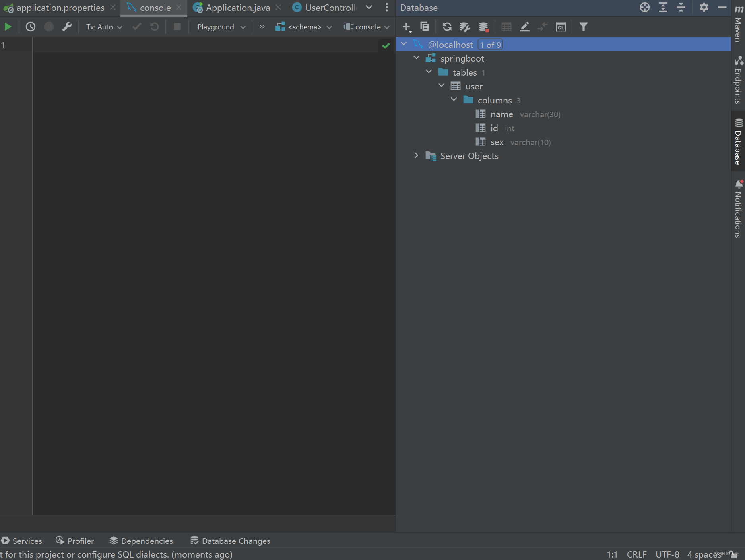Screen dimensions: 745x560
Task: Click the add new data source plus icon
Action: pyautogui.click(x=407, y=27)
